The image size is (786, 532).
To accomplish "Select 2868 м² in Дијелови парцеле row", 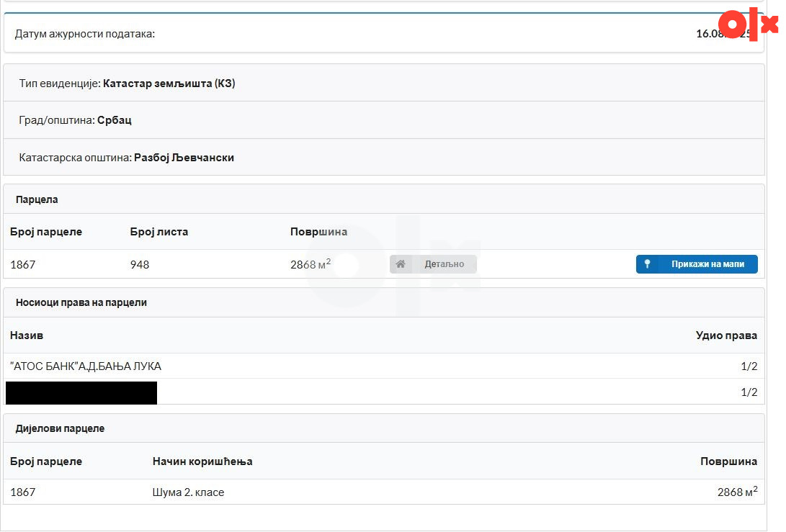I will click(x=738, y=492).
